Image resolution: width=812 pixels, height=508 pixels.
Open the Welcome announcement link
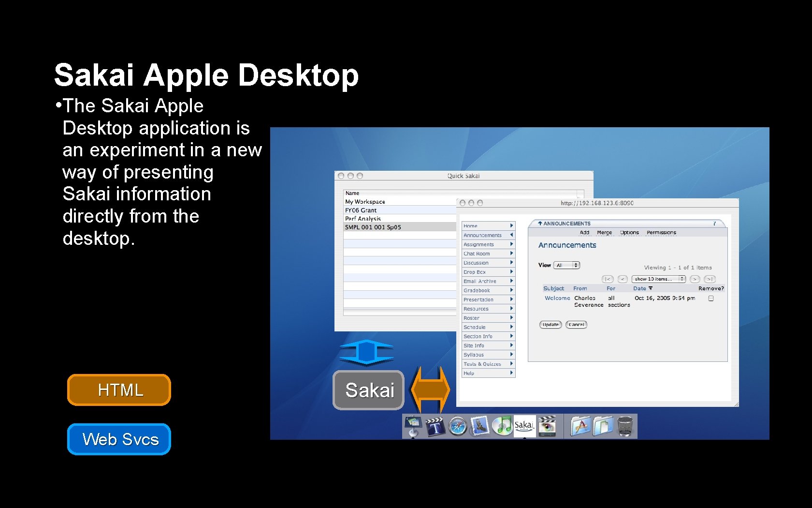pos(557,298)
